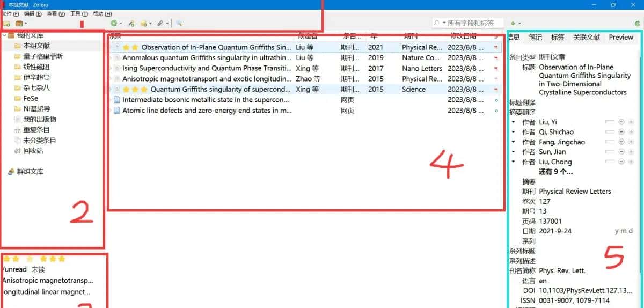Viewport: 644px width, 308px height.
Task: Click add-author plus next to Liu, Chong
Action: coord(631,162)
